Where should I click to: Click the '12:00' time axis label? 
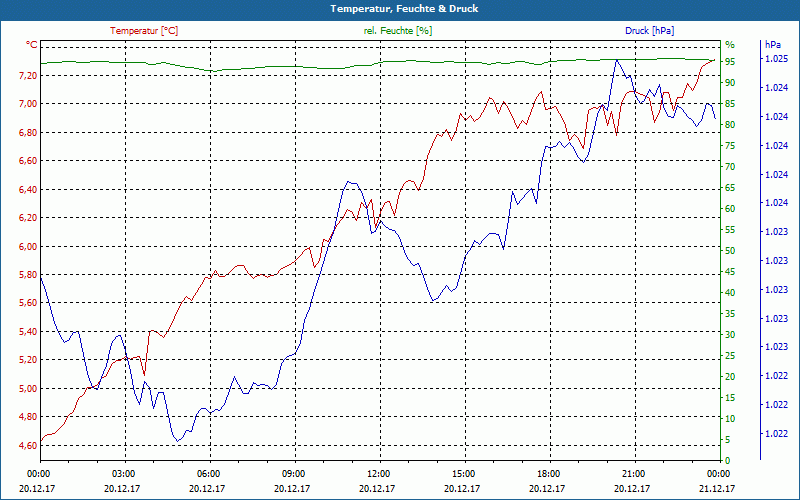[x=377, y=473]
